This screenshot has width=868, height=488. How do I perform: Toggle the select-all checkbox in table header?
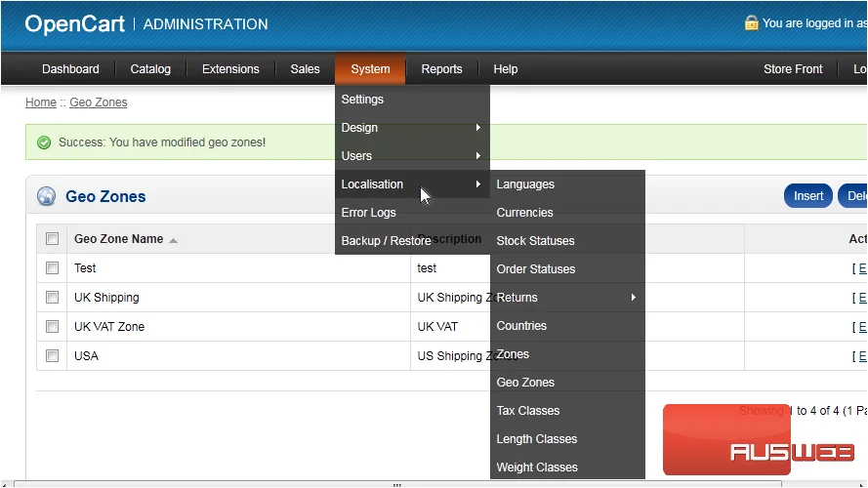coord(52,239)
